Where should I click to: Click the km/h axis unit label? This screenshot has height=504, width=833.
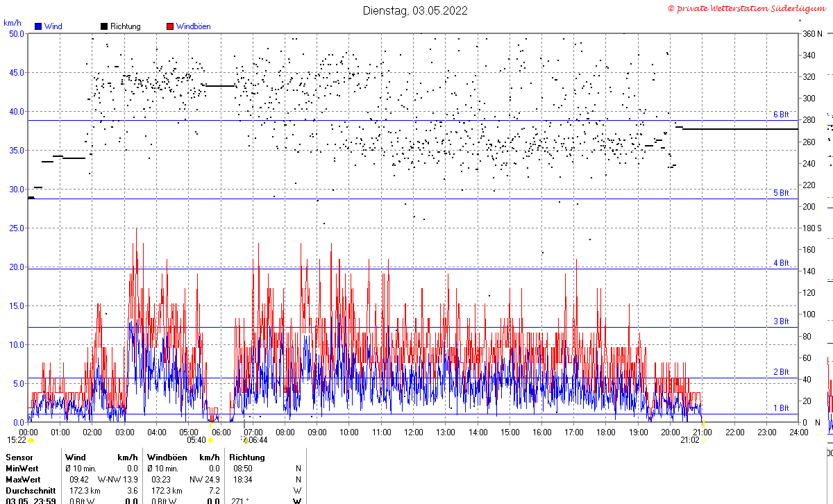coord(12,23)
